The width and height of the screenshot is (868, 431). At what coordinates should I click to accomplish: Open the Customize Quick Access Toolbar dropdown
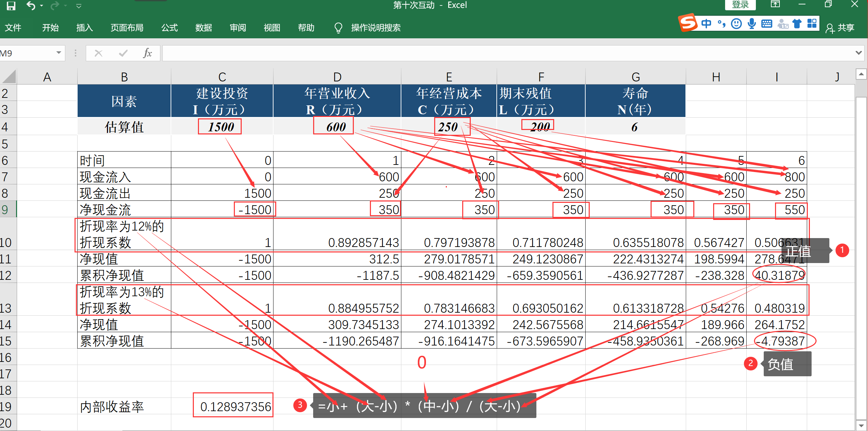click(79, 6)
